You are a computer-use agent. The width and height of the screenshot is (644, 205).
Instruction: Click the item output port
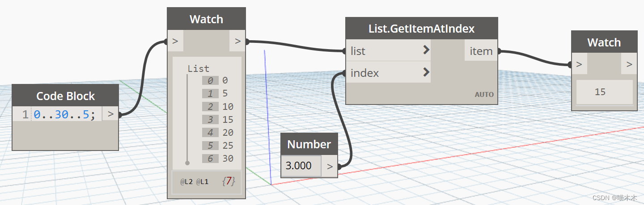[x=481, y=51]
